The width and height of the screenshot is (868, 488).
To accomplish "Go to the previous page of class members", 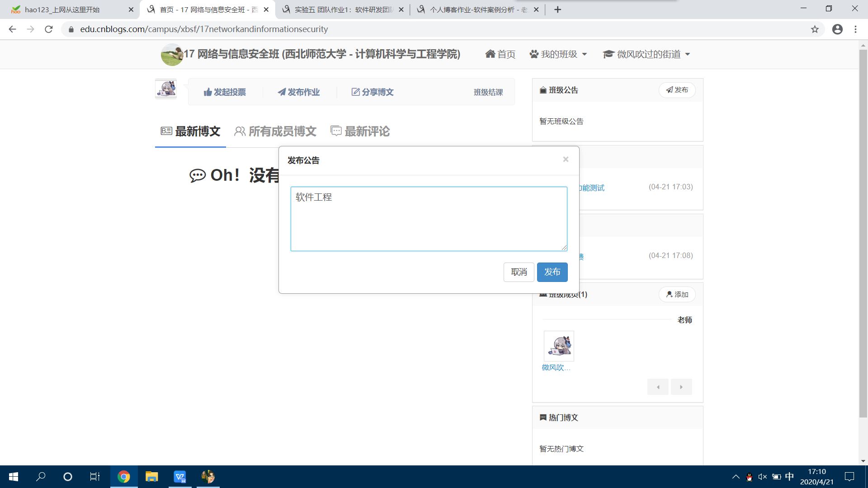I will tap(658, 387).
